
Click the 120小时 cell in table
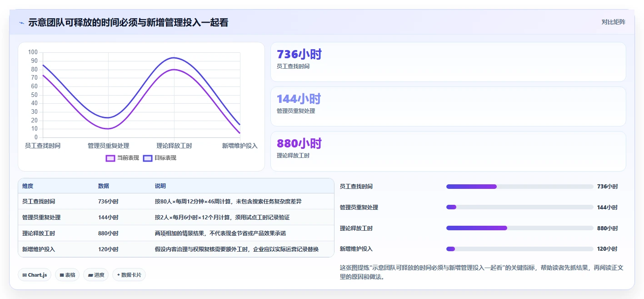[x=108, y=249]
